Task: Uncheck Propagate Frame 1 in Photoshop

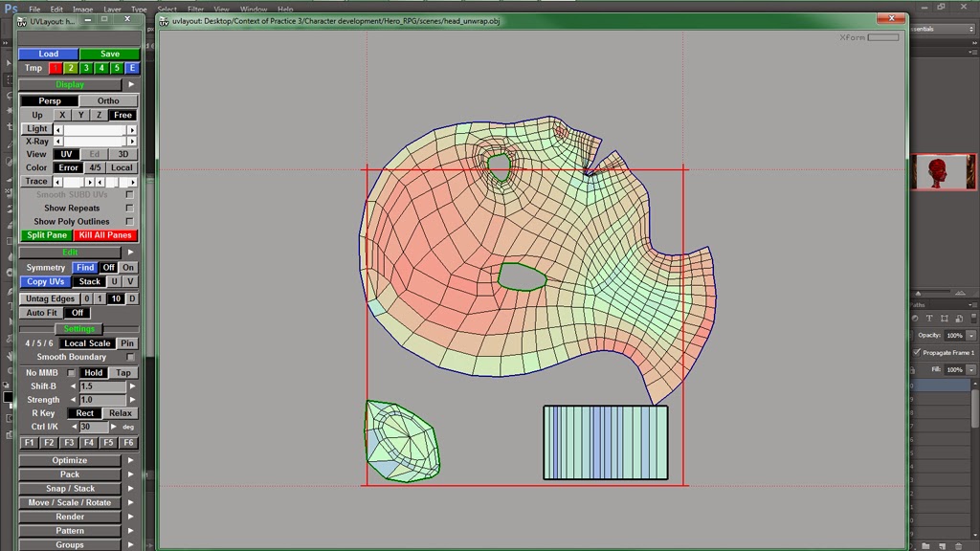Action: 917,352
